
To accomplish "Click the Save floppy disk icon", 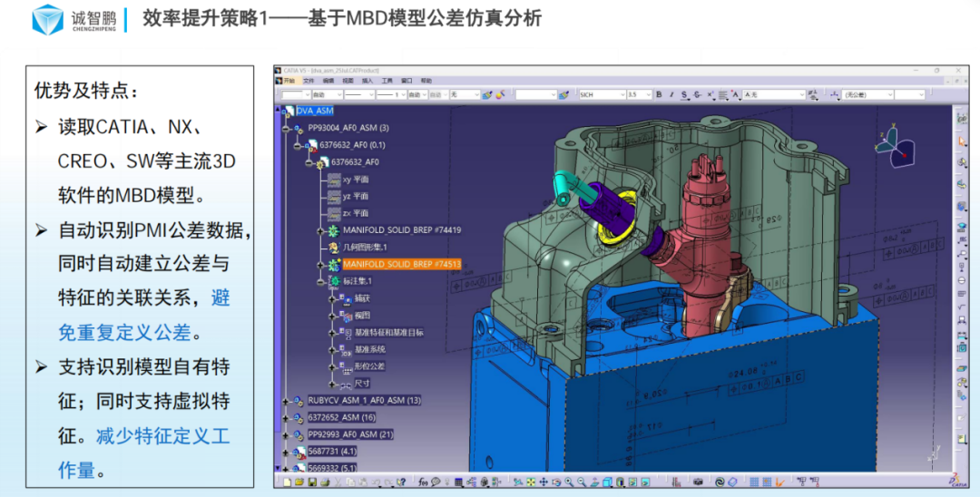I will pyautogui.click(x=312, y=482).
